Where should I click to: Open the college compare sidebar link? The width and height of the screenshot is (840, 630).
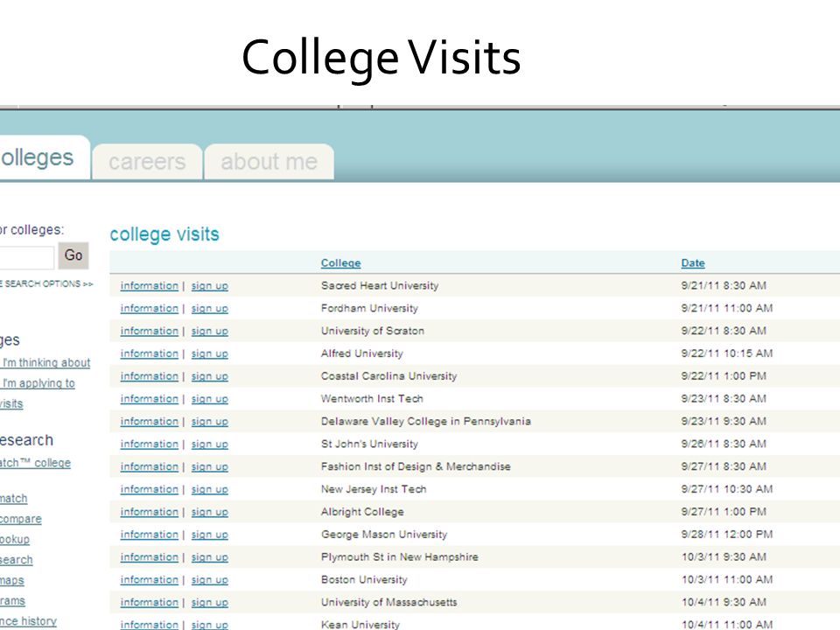coord(20,519)
